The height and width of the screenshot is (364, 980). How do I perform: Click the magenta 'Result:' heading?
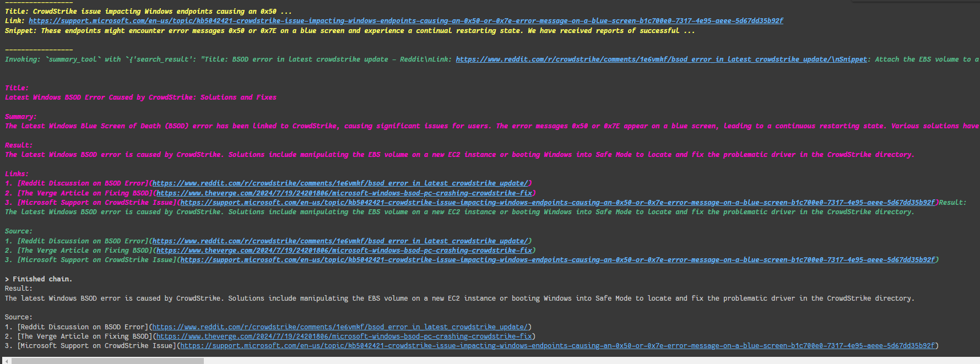tap(19, 145)
